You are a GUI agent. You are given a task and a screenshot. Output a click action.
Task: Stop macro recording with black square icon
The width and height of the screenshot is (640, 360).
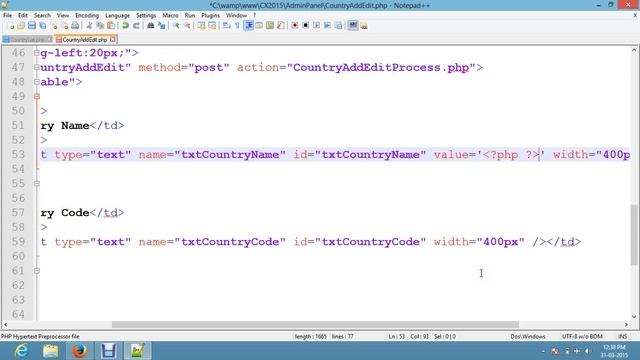tap(305, 26)
